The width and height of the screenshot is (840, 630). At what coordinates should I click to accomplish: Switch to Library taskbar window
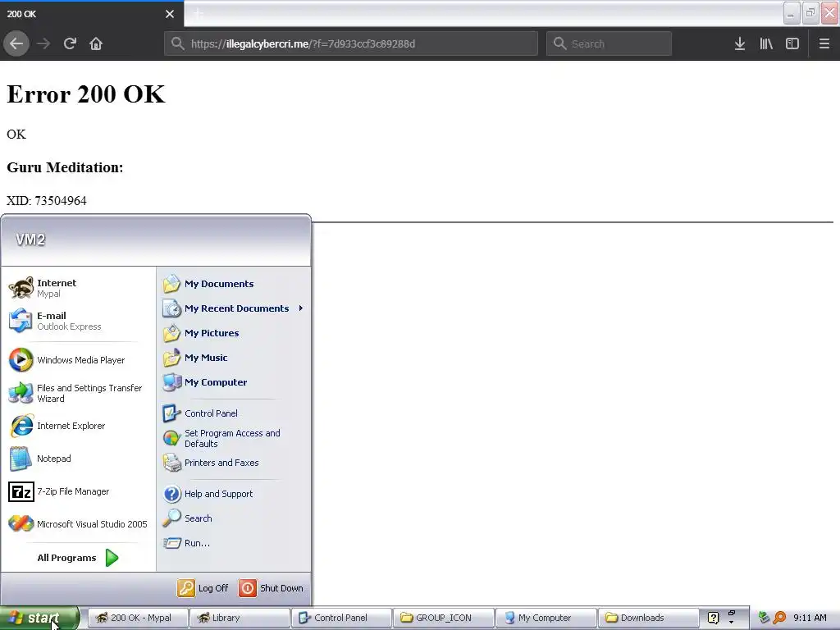240,618
